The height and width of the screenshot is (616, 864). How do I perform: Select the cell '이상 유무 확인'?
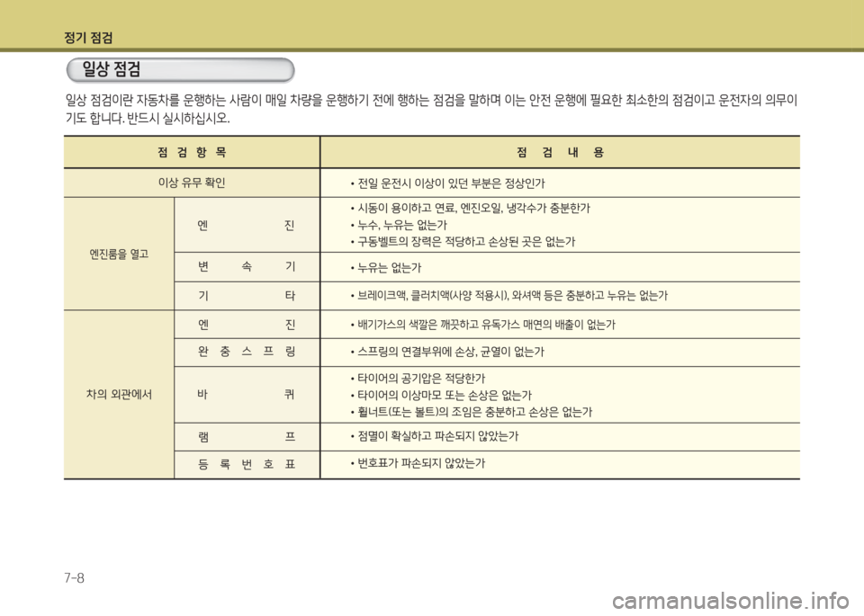[192, 183]
